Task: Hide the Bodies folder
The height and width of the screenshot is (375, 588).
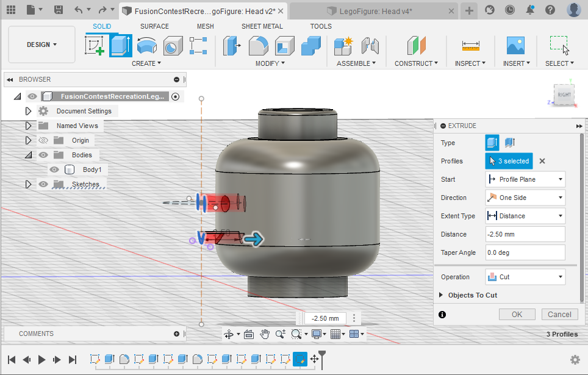Action: point(43,155)
